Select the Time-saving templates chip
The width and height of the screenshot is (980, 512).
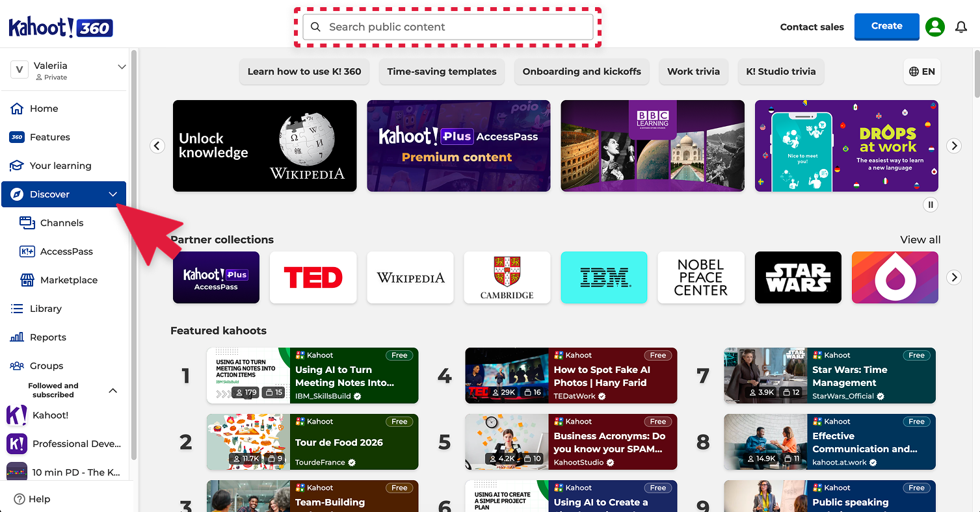[442, 71]
